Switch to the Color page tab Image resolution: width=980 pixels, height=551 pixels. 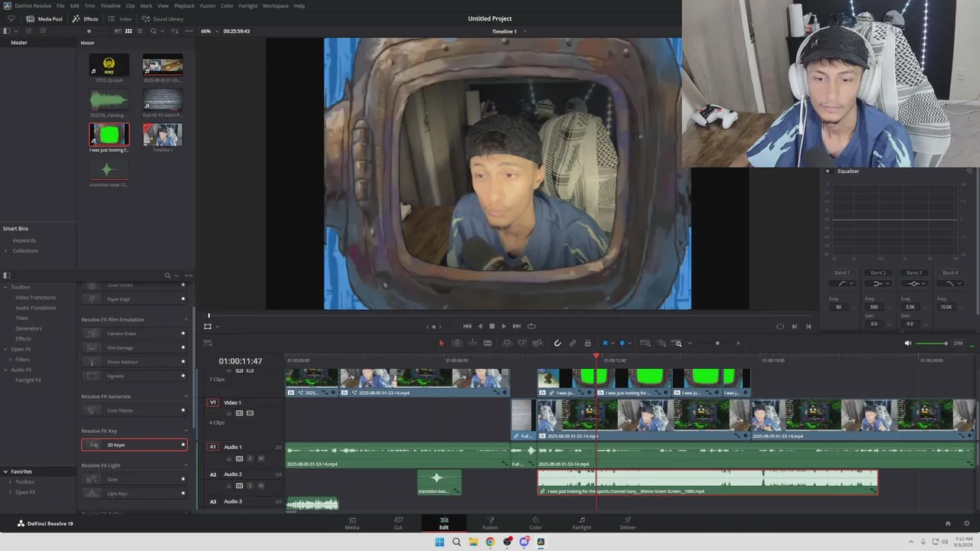point(536,523)
